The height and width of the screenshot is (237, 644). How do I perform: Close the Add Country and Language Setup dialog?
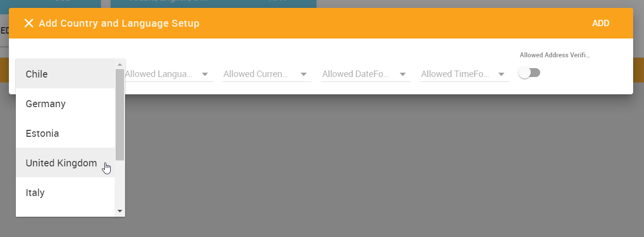tap(29, 23)
